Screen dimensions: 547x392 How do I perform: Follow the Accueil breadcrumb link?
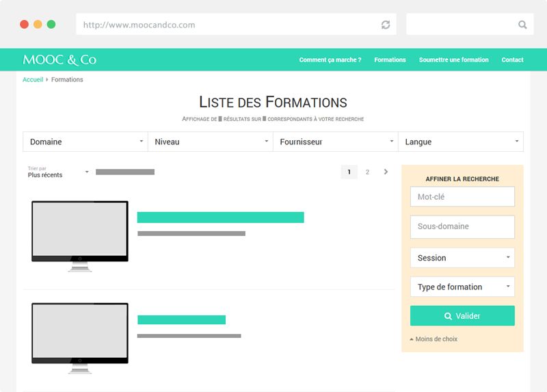(x=33, y=79)
